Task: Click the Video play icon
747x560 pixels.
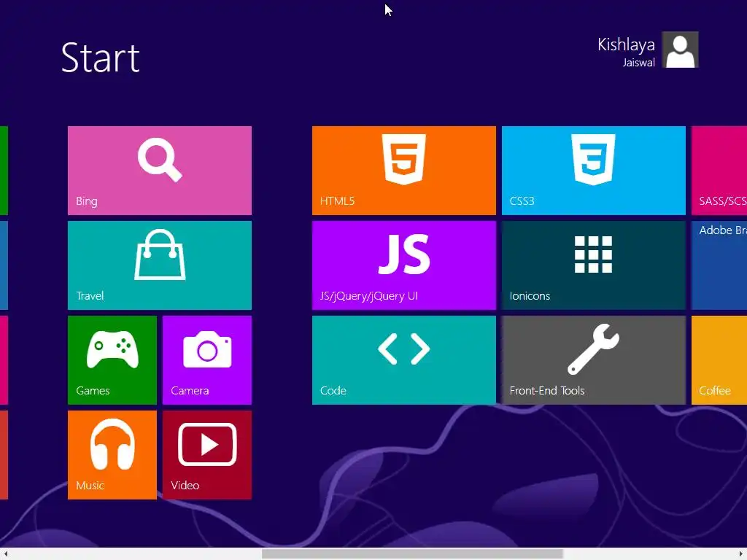Action: pos(207,444)
